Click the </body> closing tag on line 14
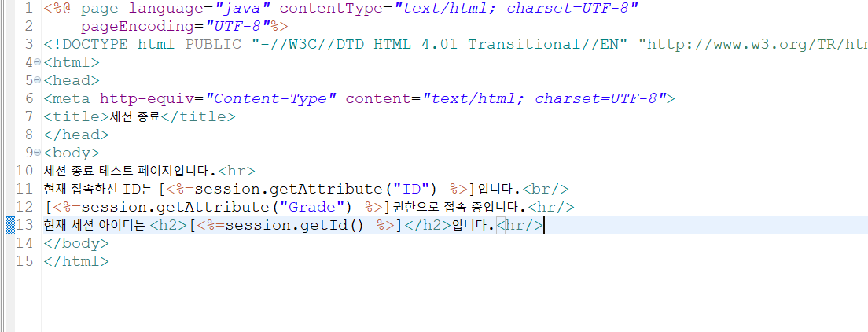This screenshot has width=868, height=332. [x=75, y=243]
